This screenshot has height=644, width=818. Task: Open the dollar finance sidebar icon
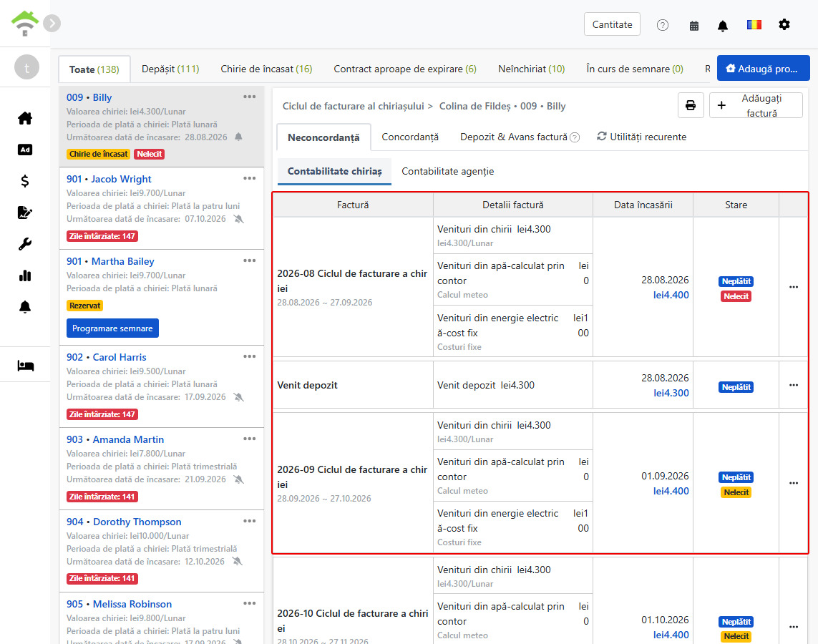(25, 181)
